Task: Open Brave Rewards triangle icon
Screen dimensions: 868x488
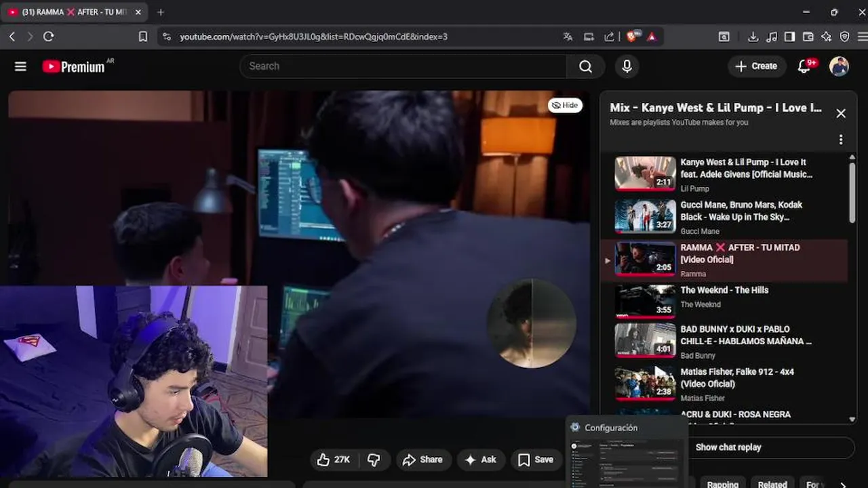Action: coord(652,37)
